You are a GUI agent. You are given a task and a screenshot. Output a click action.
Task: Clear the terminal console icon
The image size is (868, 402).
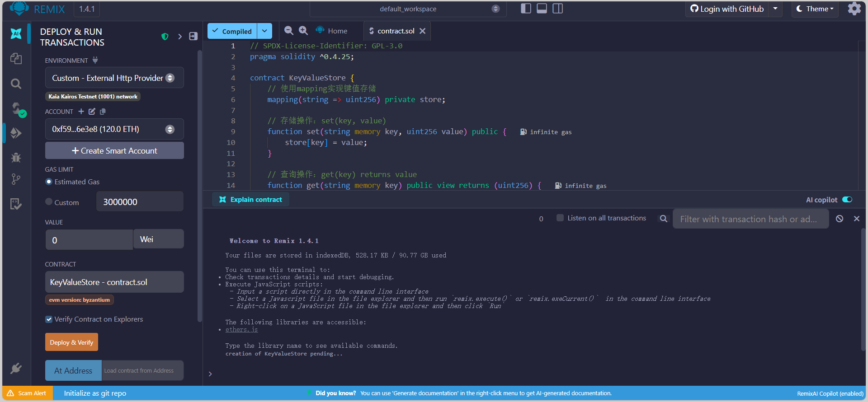pos(840,219)
